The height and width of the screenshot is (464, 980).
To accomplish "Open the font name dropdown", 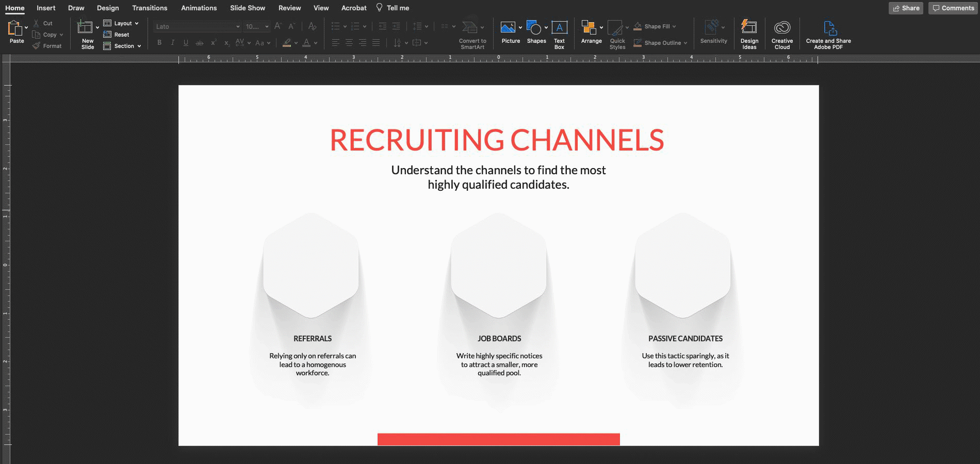I will [237, 26].
